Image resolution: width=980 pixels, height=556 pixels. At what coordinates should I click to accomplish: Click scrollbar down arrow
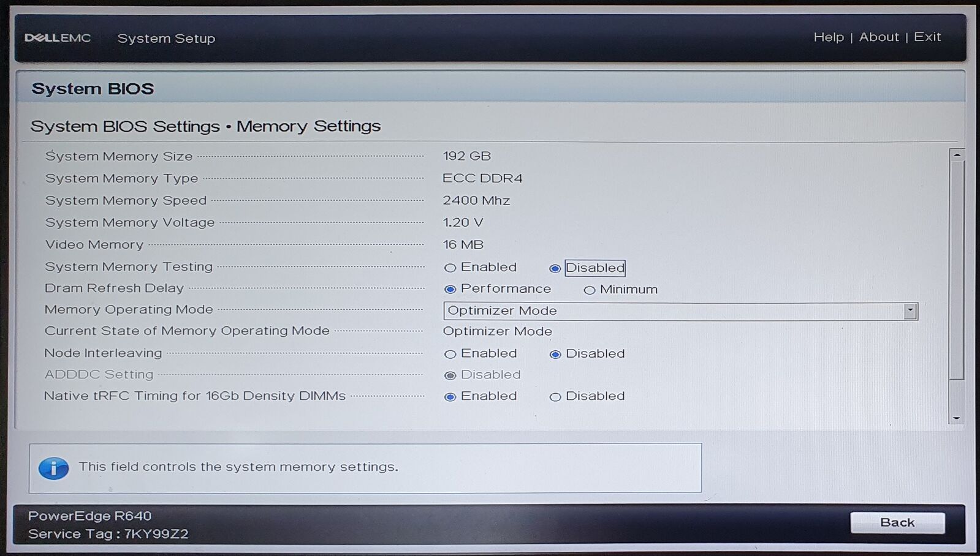957,418
